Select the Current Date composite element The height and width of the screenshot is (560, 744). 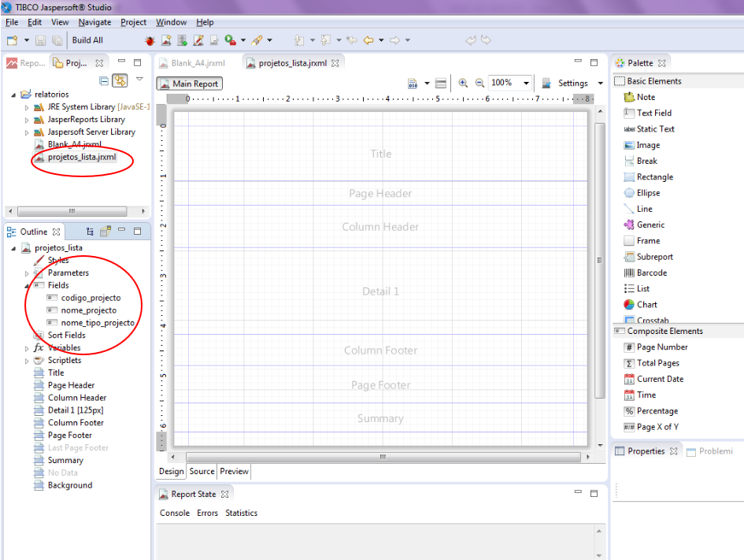(653, 379)
